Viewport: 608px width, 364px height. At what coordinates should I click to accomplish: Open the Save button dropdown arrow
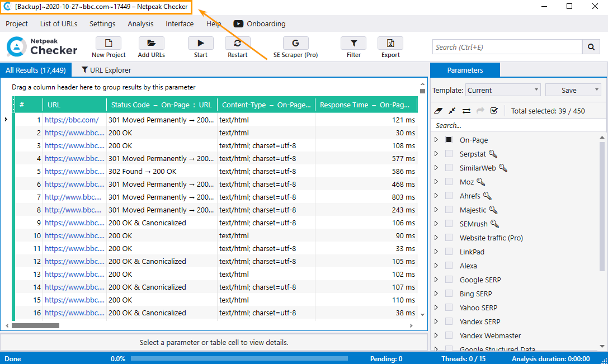click(597, 90)
